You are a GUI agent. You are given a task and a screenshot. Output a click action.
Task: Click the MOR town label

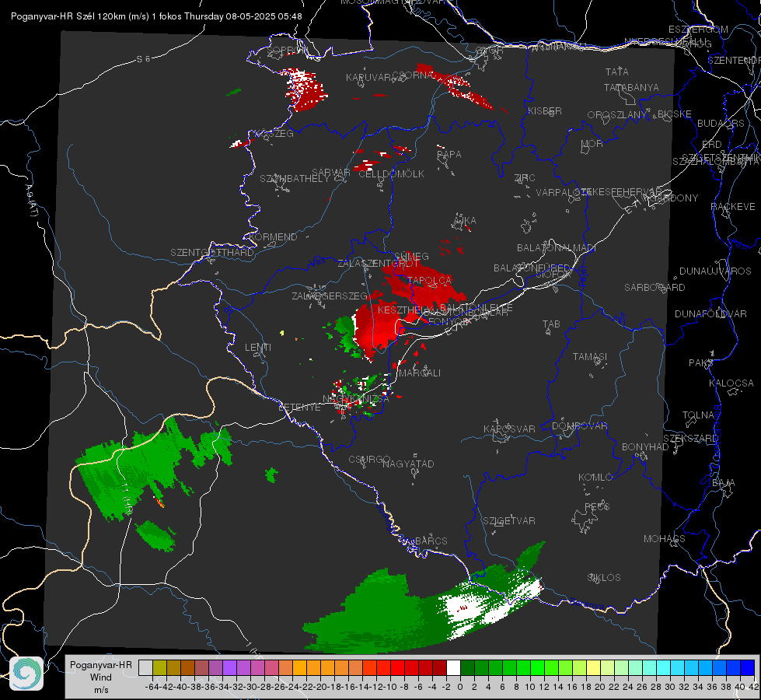592,144
